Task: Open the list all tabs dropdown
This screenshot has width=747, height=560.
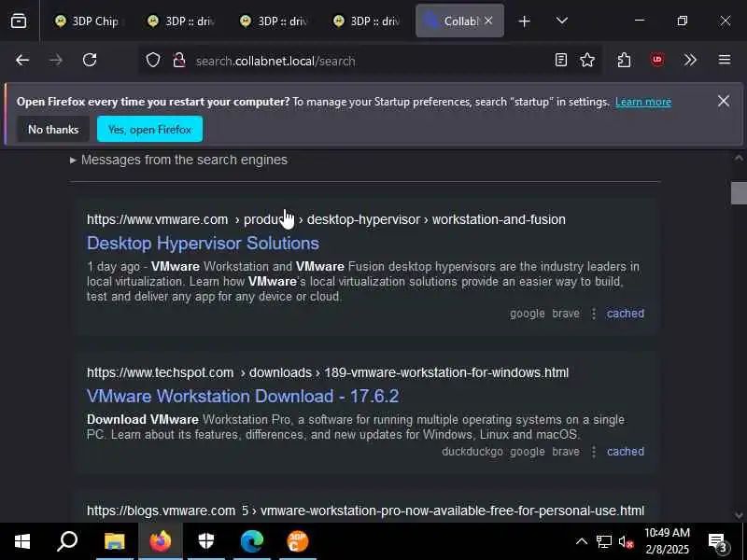Action: (x=562, y=21)
